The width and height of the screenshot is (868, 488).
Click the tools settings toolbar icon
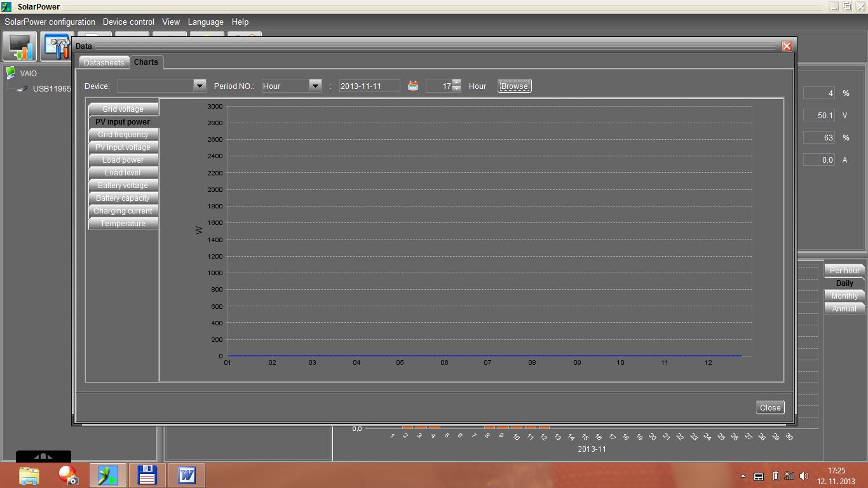tap(58, 46)
